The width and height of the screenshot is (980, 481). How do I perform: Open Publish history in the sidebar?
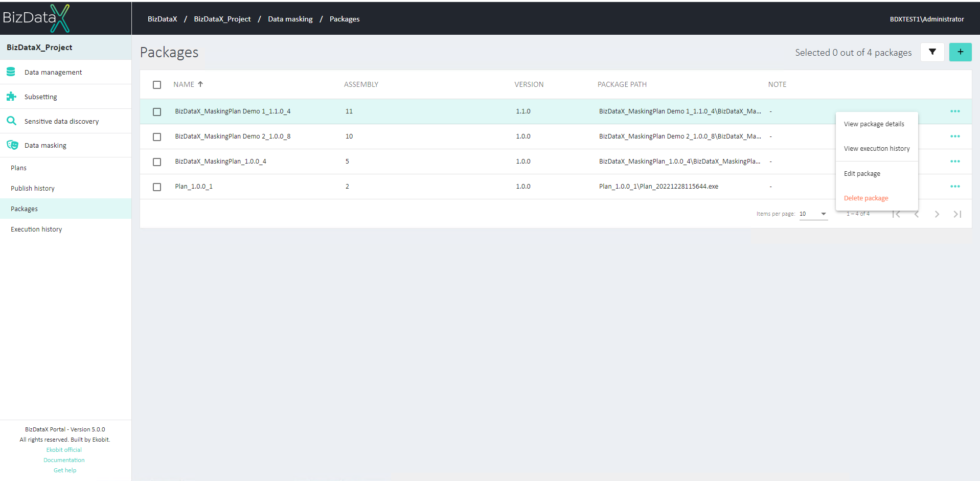[x=65, y=188]
